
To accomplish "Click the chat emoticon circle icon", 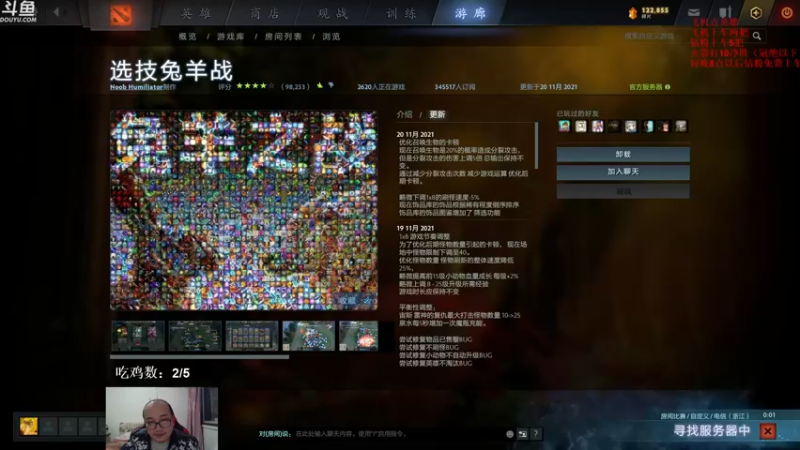I will coord(510,434).
